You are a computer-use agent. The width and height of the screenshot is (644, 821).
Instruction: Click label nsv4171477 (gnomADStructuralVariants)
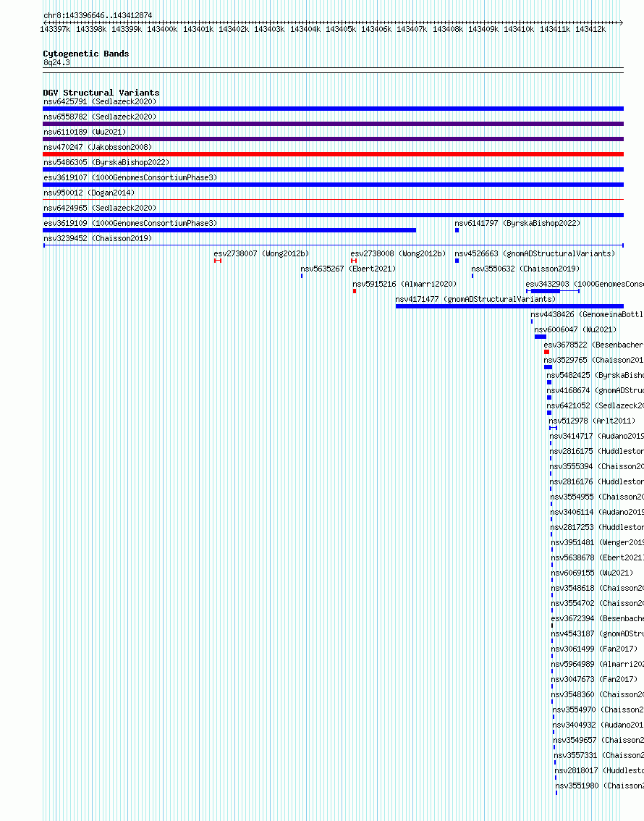click(x=475, y=299)
